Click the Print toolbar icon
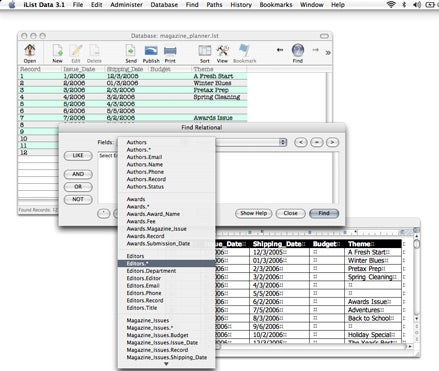 point(170,53)
